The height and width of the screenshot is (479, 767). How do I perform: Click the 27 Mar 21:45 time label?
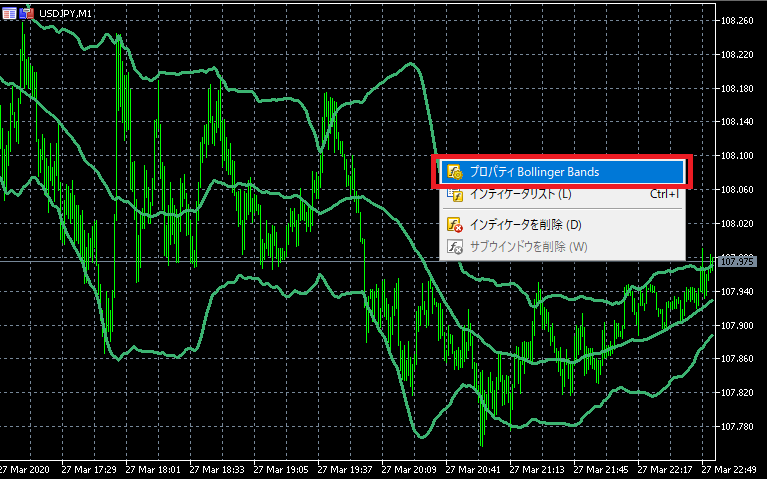click(601, 470)
